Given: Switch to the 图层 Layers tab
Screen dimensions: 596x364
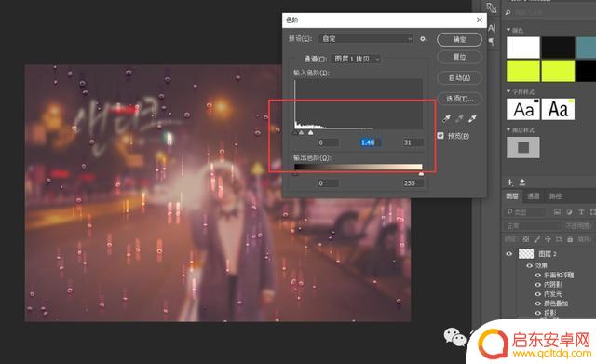Looking at the screenshot, I should click(512, 196).
